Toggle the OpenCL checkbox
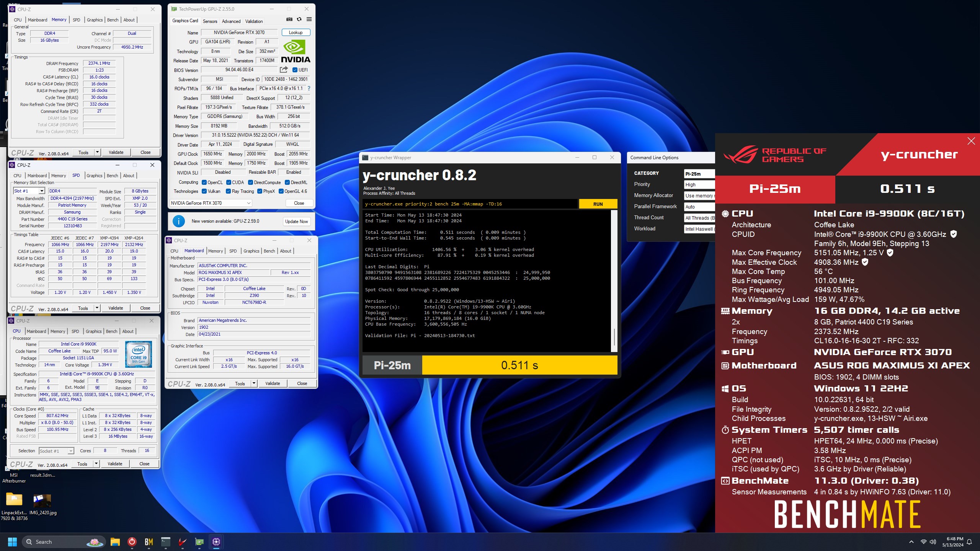This screenshot has height=551, width=980. click(x=204, y=183)
